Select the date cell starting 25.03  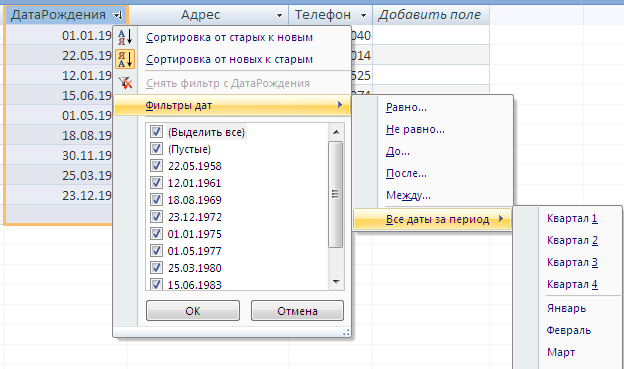[x=60, y=175]
